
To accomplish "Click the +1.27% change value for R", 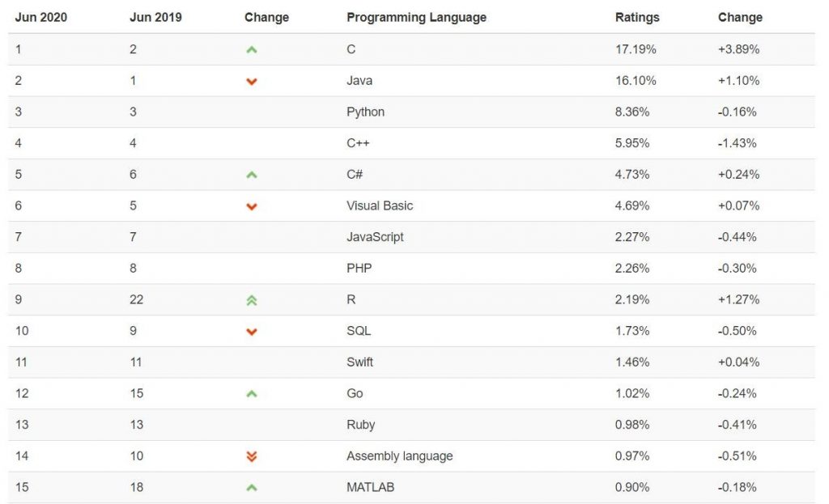I will click(738, 299).
